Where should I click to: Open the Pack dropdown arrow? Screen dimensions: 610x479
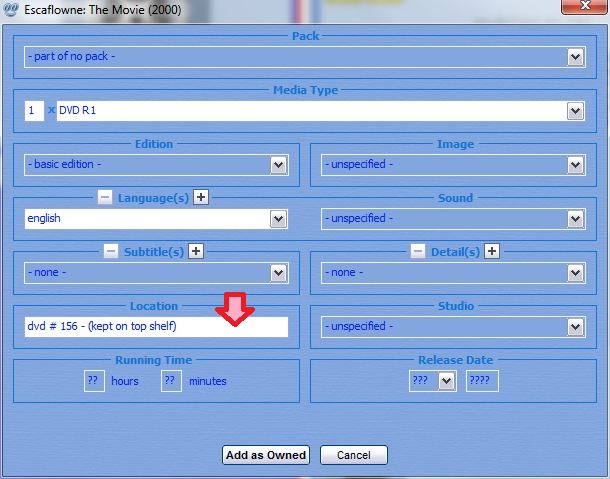(x=575, y=57)
